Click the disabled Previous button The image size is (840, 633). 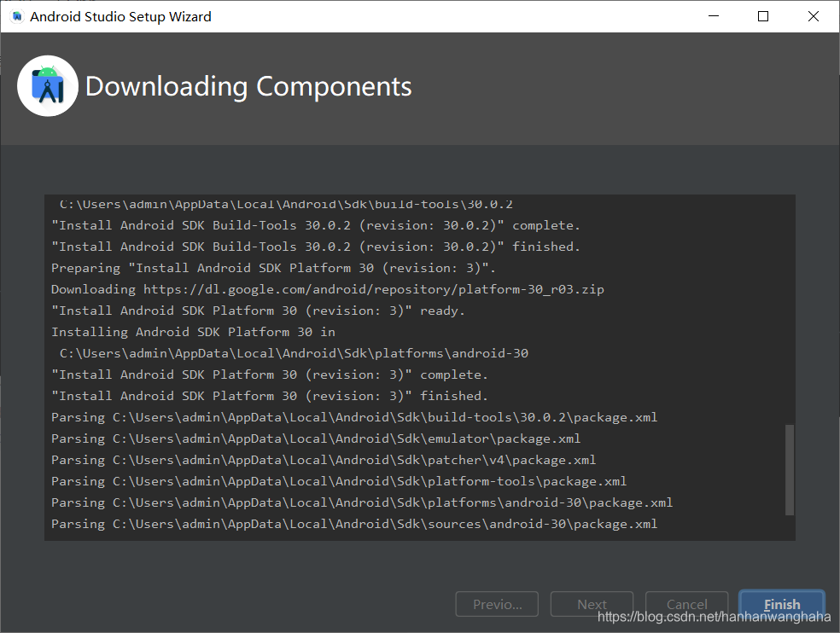[x=497, y=604]
